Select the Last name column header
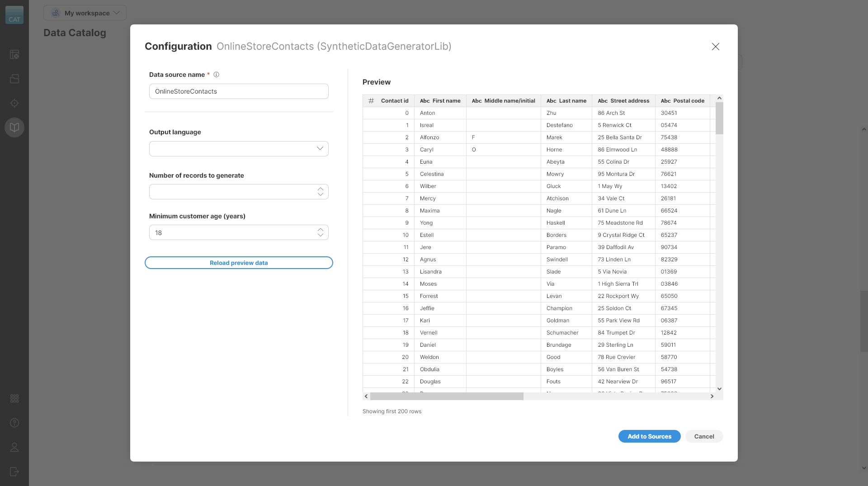868x486 pixels. tap(566, 101)
